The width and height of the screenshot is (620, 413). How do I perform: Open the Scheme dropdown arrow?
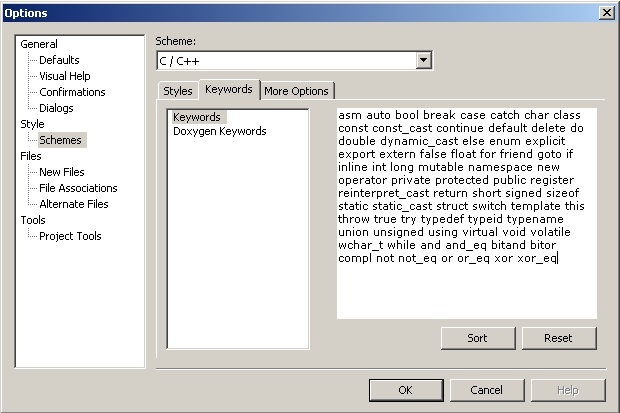[423, 61]
